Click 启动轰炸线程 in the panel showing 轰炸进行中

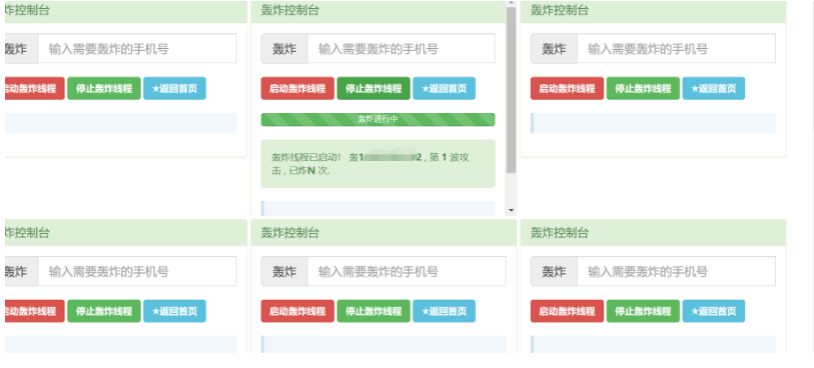pyautogui.click(x=297, y=88)
